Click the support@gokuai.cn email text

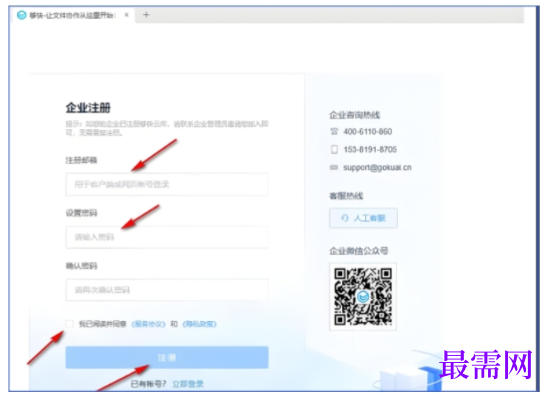click(377, 168)
